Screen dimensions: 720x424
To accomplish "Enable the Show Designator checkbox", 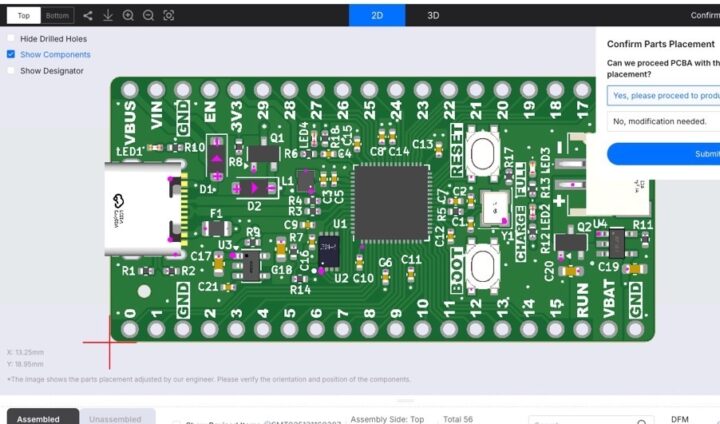I will pos(11,71).
